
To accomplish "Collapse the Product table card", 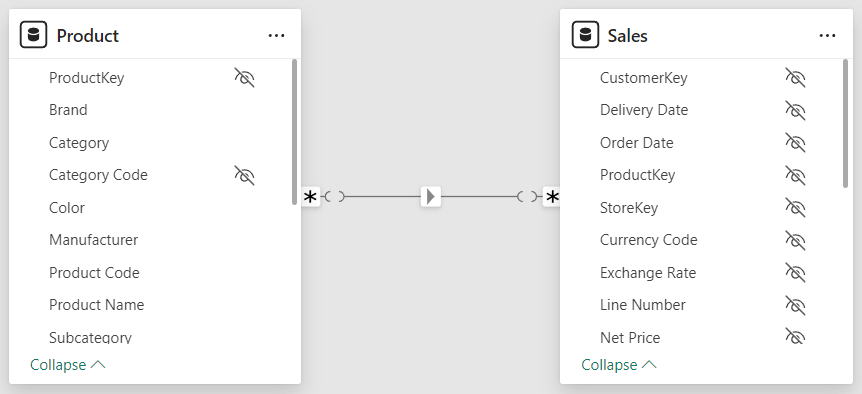I will (x=68, y=365).
